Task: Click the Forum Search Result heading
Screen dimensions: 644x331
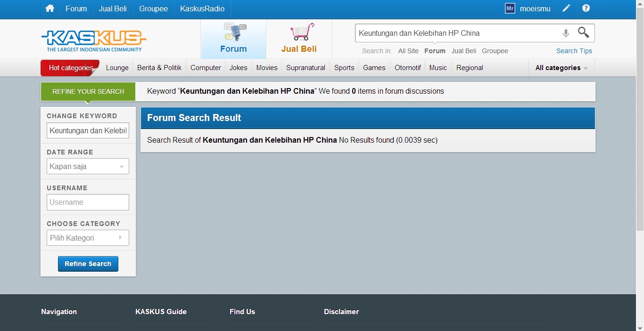Action: point(194,118)
